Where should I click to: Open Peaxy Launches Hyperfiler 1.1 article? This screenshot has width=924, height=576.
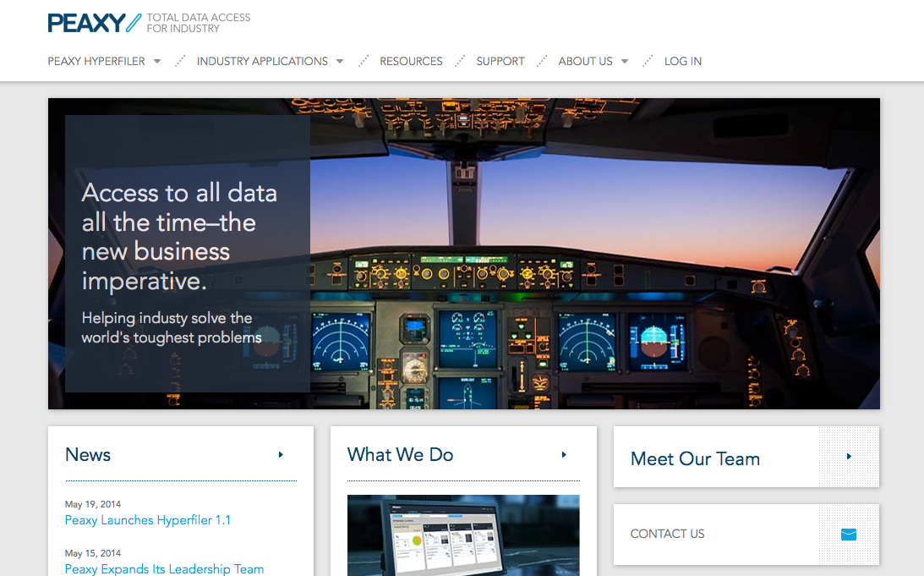148,520
